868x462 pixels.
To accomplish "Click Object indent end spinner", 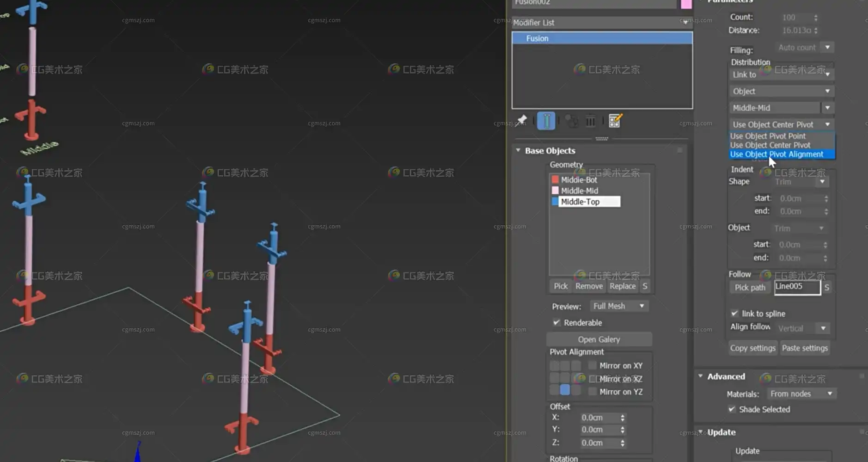I will [825, 258].
